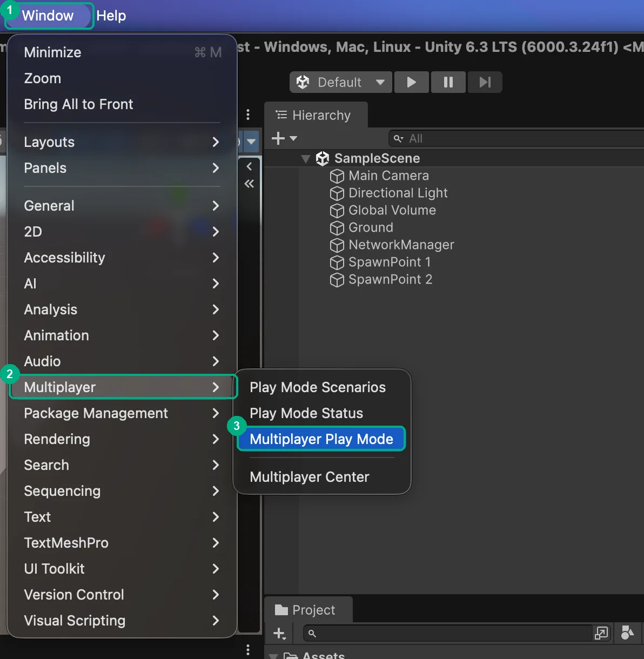644x659 pixels.
Task: Select Play Mode Status in submenu
Action: [322, 413]
